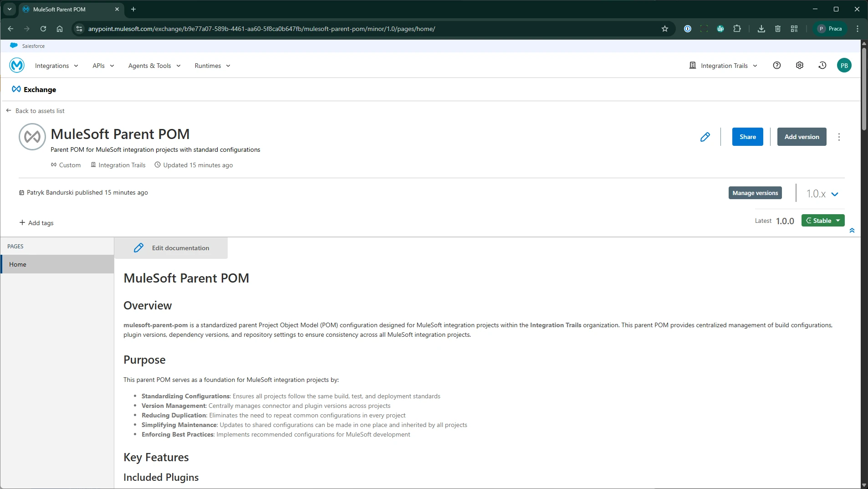Expand the Agents & Tools menu
868x489 pixels.
pos(154,66)
